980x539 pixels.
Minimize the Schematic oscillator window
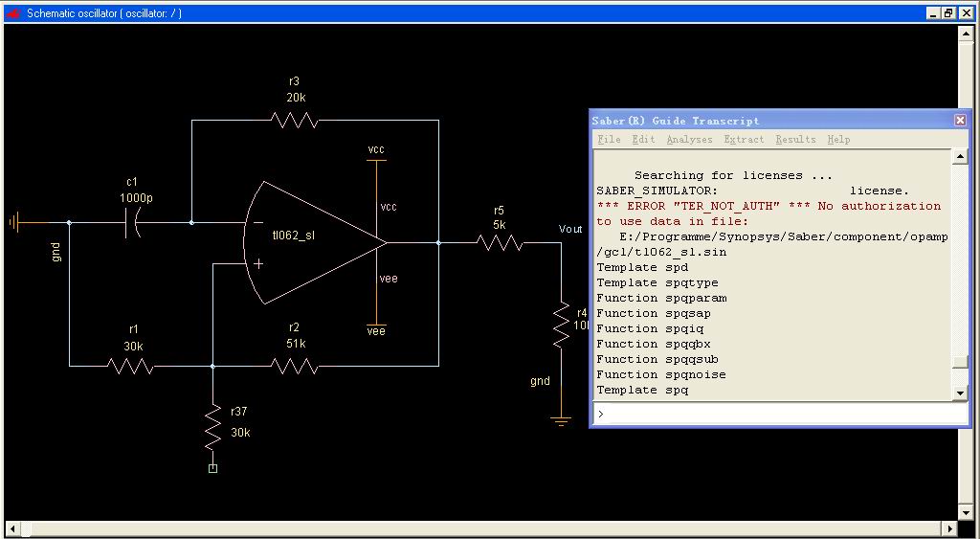(x=934, y=12)
